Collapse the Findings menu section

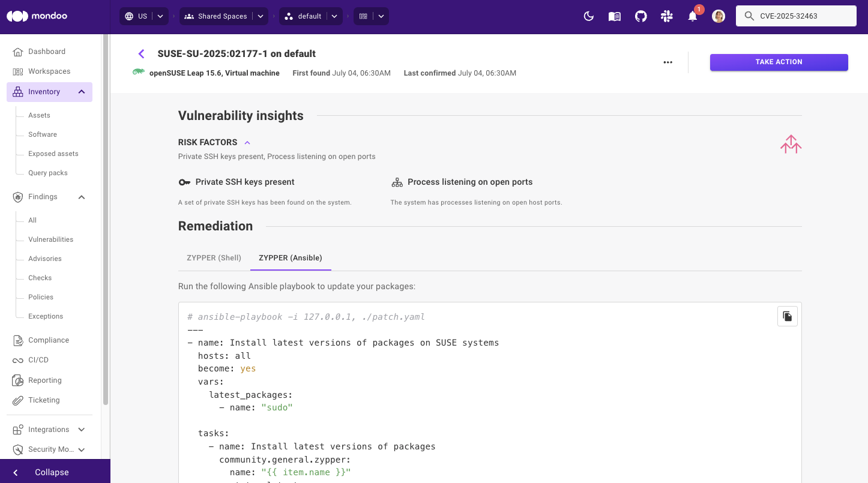click(82, 197)
